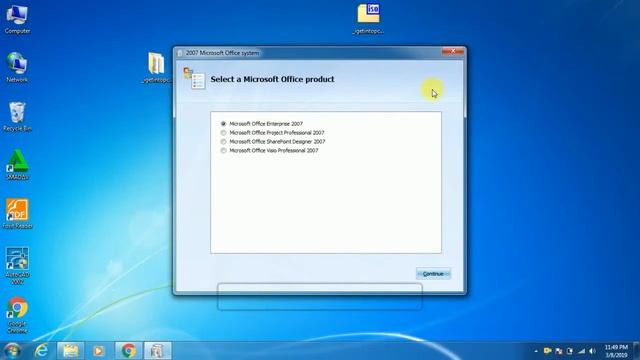Click the '2007 Microsoft Office system' title text
This screenshot has height=360, width=640.
[x=222, y=53]
